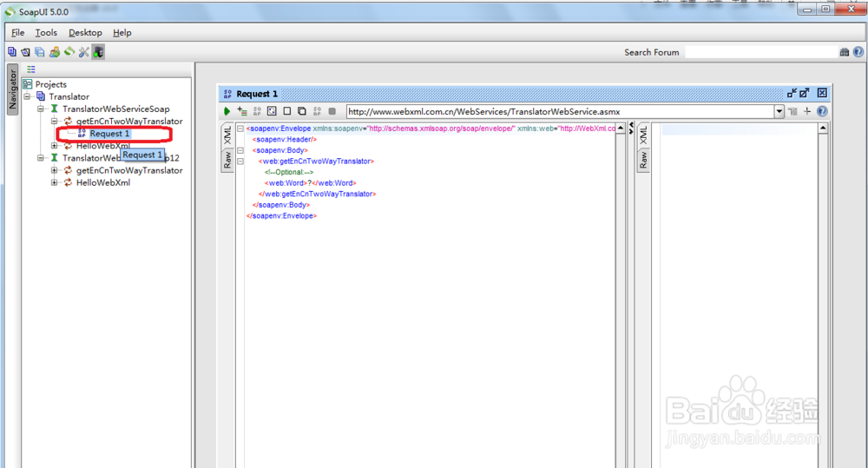
Task: Select TranslatorWebServiceSoap interface in tree
Action: tap(115, 109)
